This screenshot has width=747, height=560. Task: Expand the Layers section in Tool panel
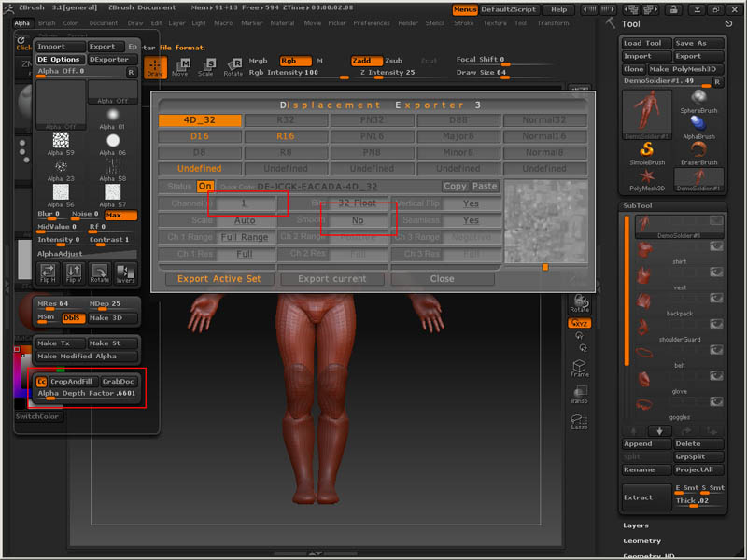pos(636,525)
